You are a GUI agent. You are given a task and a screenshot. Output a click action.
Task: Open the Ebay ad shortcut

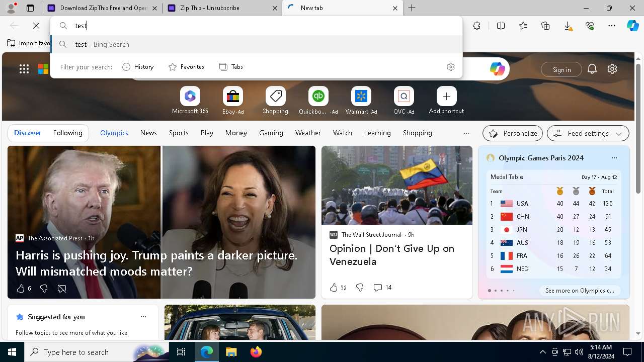pos(232,101)
